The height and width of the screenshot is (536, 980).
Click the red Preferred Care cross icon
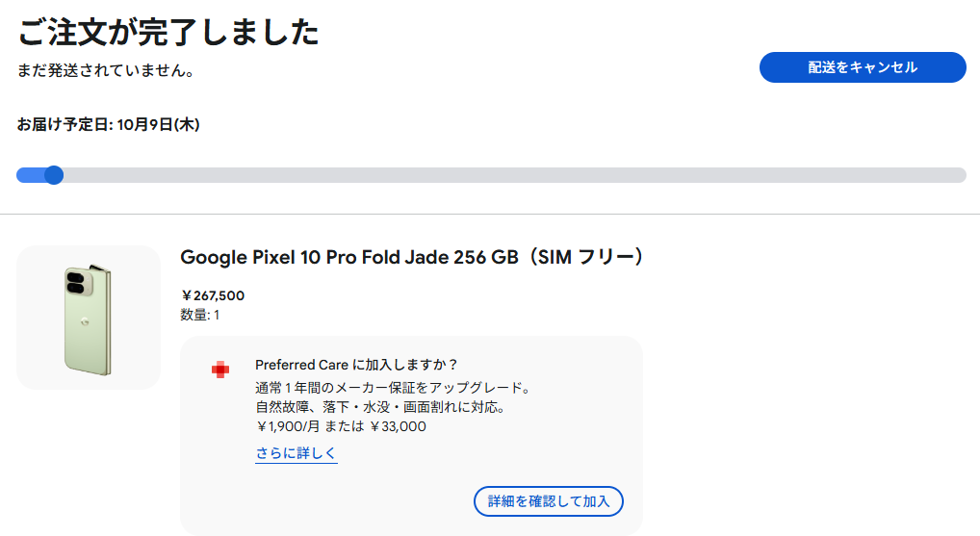pos(220,370)
